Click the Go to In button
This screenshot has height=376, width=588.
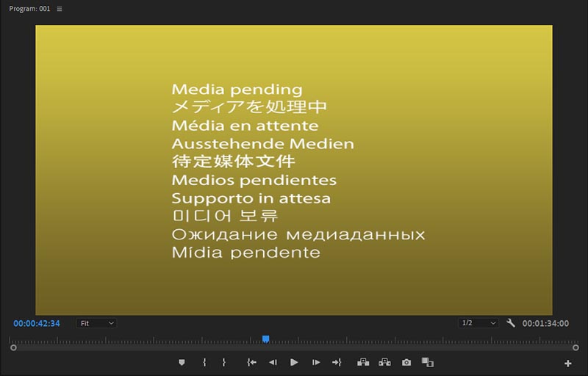(x=251, y=362)
